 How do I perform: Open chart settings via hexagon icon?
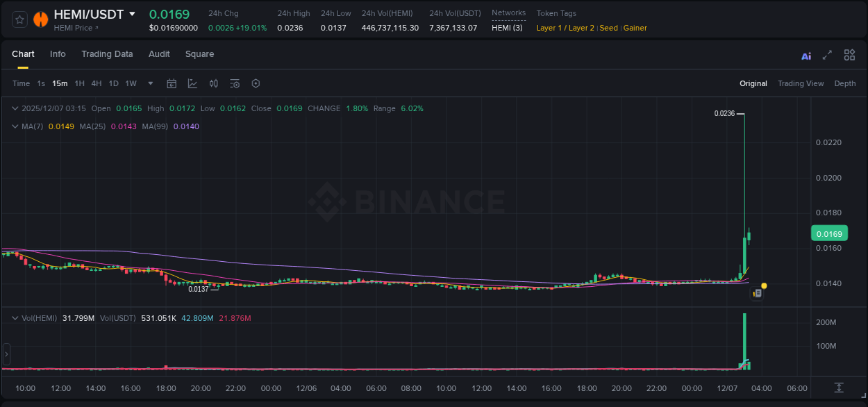pos(256,83)
